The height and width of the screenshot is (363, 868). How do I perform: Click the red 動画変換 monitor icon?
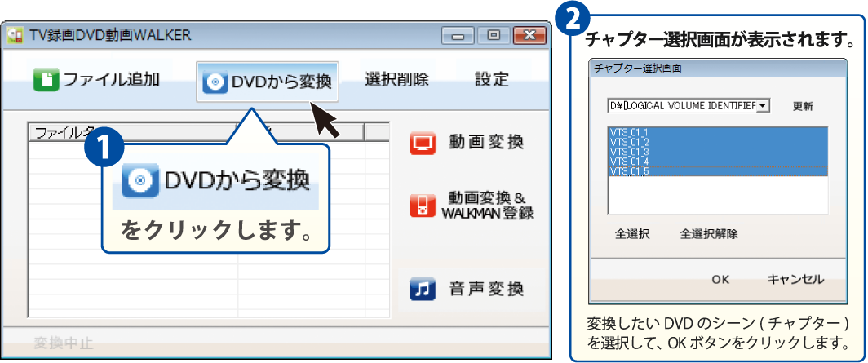pyautogui.click(x=423, y=143)
